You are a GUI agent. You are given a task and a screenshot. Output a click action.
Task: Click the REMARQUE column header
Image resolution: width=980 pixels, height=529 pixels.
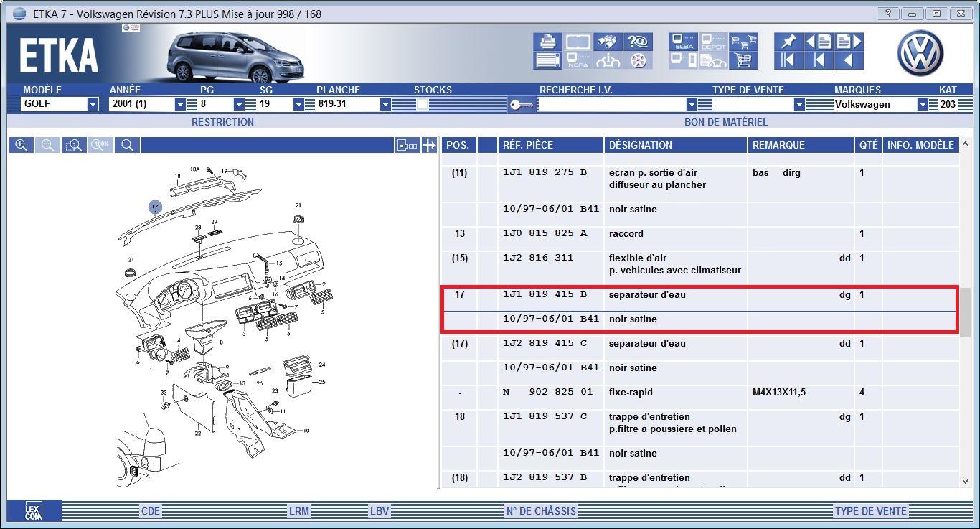(801, 145)
